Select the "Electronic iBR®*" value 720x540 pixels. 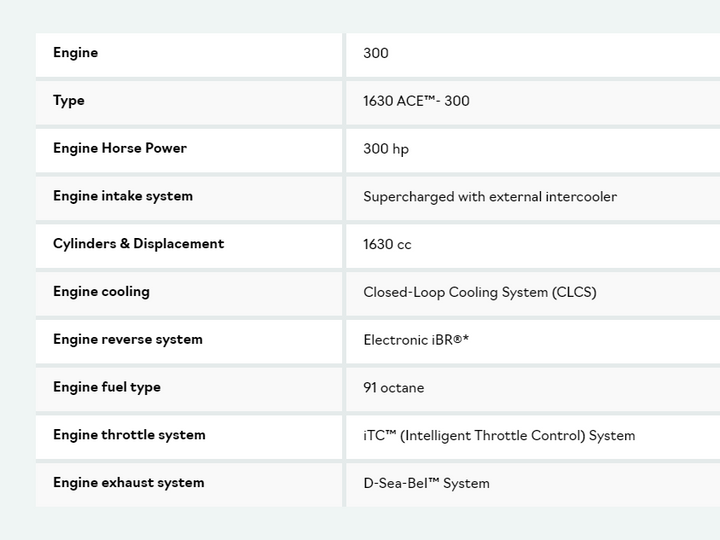[416, 340]
